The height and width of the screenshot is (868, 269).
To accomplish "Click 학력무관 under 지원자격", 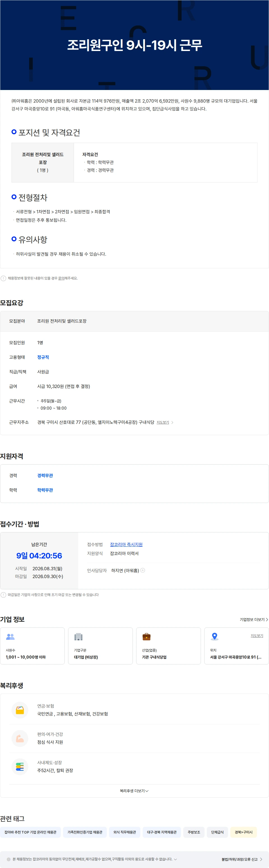I will (45, 490).
